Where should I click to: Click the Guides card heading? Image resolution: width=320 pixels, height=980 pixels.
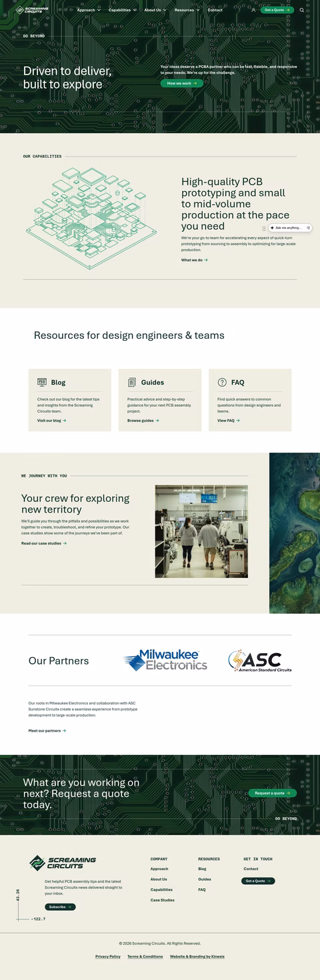click(153, 382)
